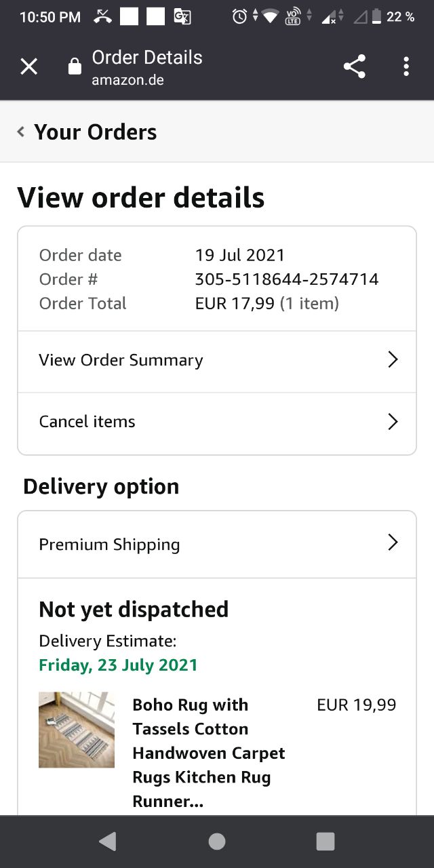Expand Premium Shipping chevron

pos(392,542)
